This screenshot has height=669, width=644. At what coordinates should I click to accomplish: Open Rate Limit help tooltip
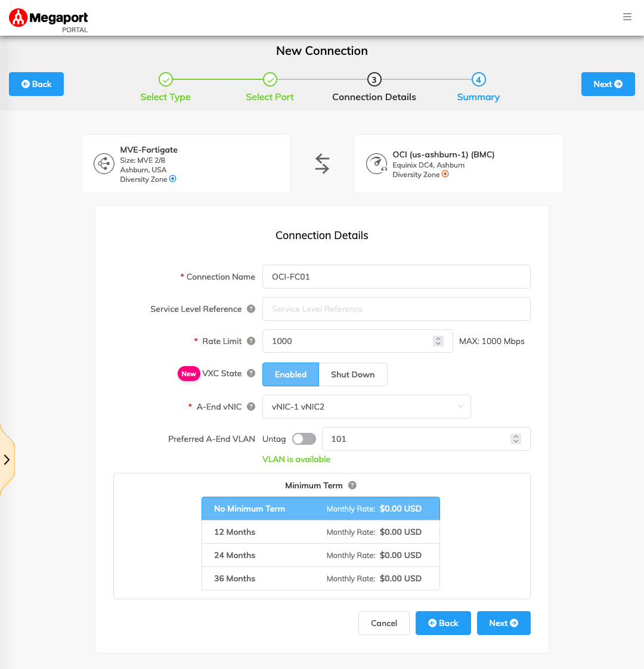pos(251,341)
